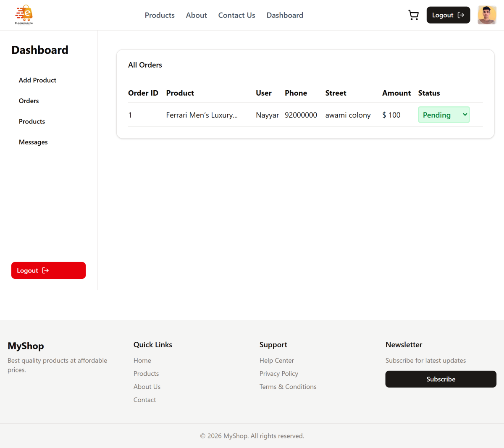The width and height of the screenshot is (504, 448).
Task: Click the red sidebar Logout button
Action: 48,270
